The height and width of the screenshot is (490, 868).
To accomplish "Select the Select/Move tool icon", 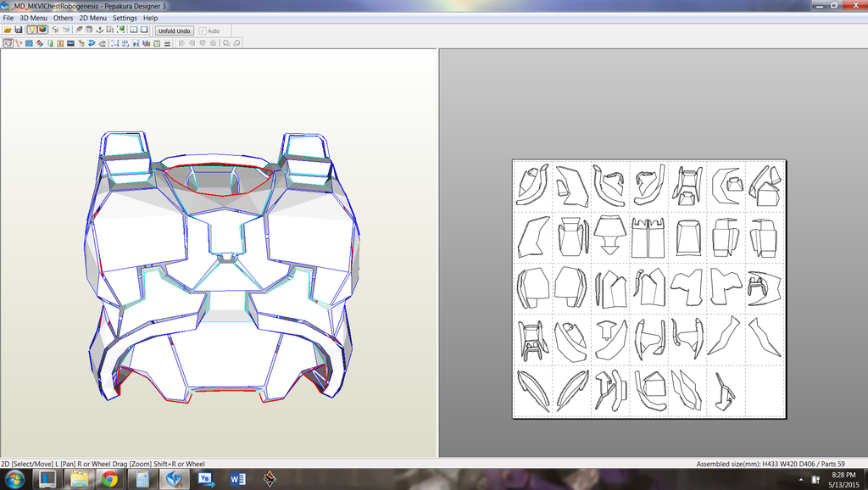I will point(8,43).
